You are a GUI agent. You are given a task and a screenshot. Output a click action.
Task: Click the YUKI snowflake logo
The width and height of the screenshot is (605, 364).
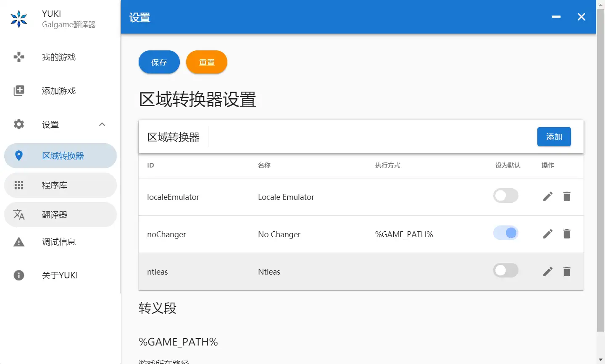(19, 19)
